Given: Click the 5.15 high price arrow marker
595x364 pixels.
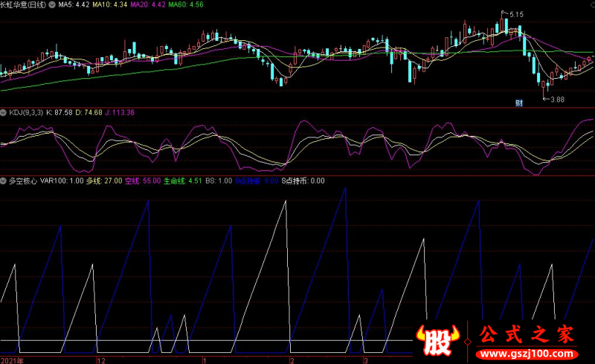Looking at the screenshot, I should pyautogui.click(x=512, y=14).
